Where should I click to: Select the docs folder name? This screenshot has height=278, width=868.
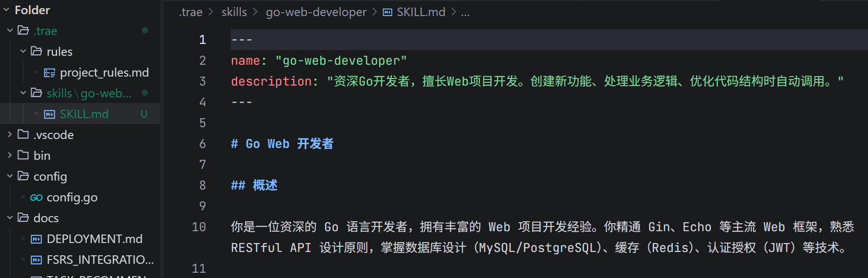click(x=46, y=218)
